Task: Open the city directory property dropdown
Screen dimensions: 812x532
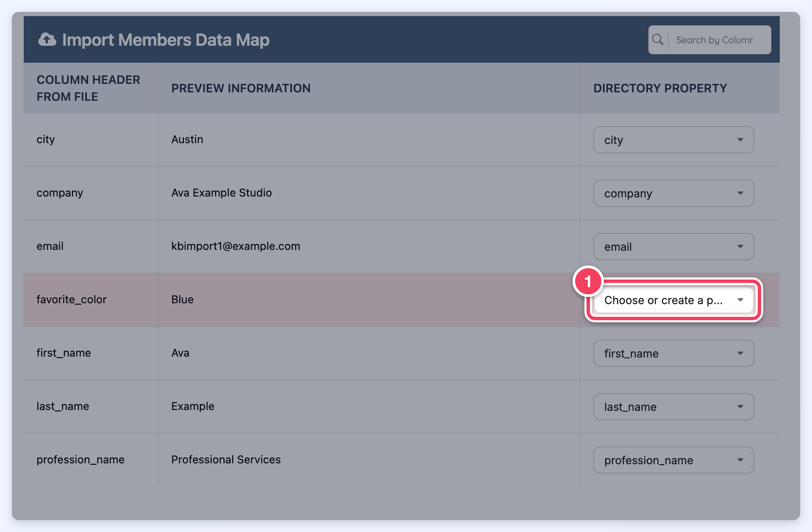Action: [x=673, y=140]
